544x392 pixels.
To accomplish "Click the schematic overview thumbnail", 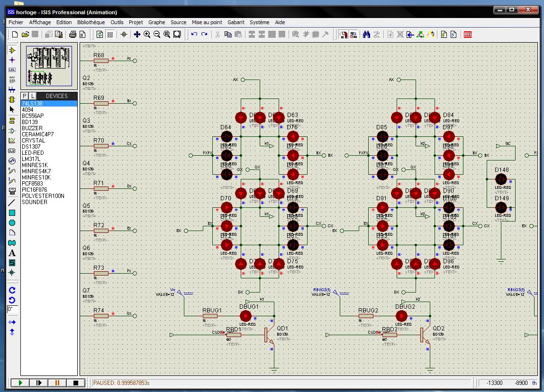I will (x=49, y=65).
